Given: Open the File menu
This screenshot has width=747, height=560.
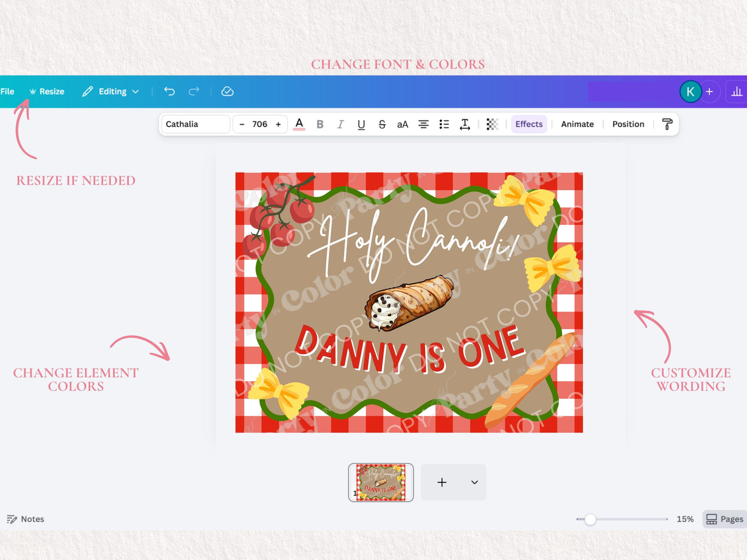Looking at the screenshot, I should 7,91.
